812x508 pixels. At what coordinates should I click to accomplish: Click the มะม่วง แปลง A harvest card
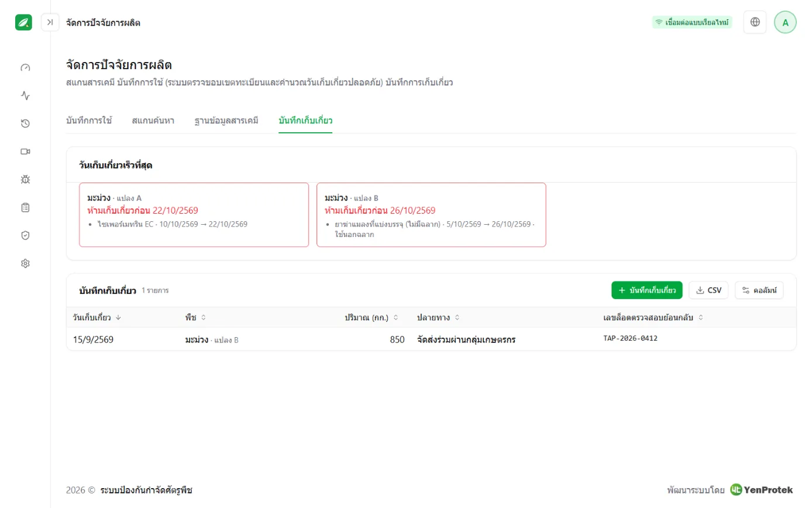(x=194, y=215)
